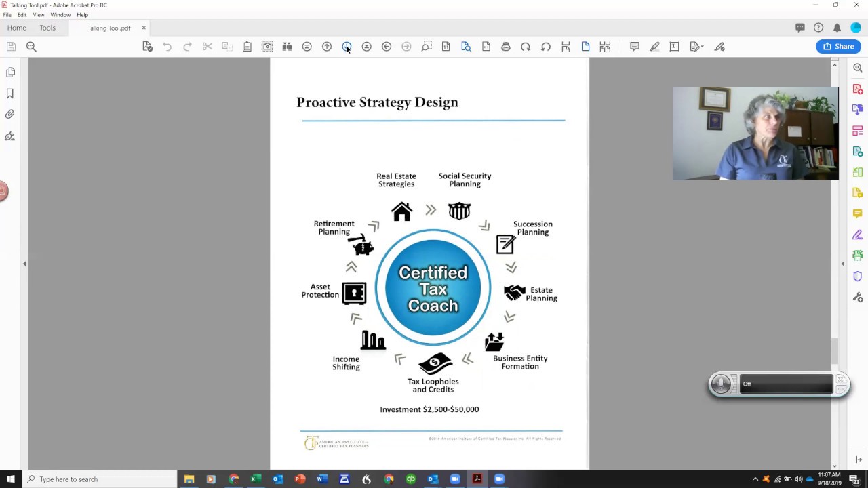
Task: Click the Undo arrow icon
Action: tap(167, 47)
